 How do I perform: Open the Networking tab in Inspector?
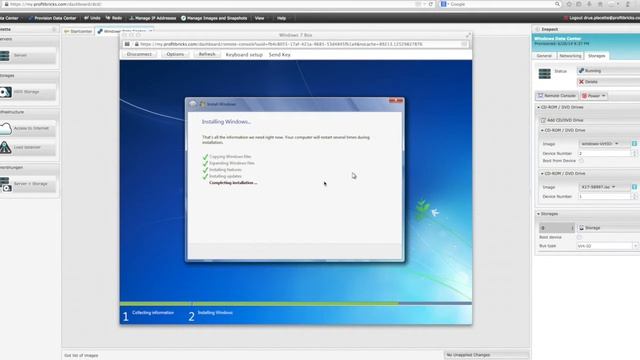pyautogui.click(x=570, y=56)
